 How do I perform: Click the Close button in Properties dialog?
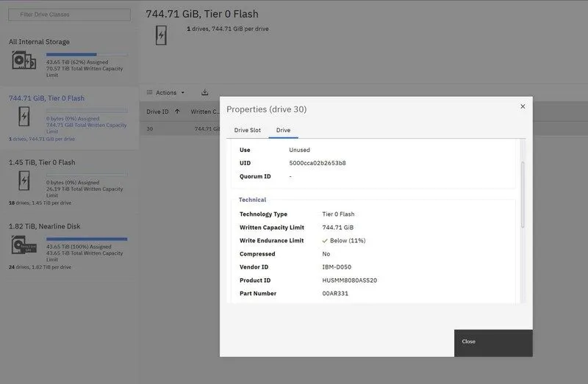pos(493,343)
